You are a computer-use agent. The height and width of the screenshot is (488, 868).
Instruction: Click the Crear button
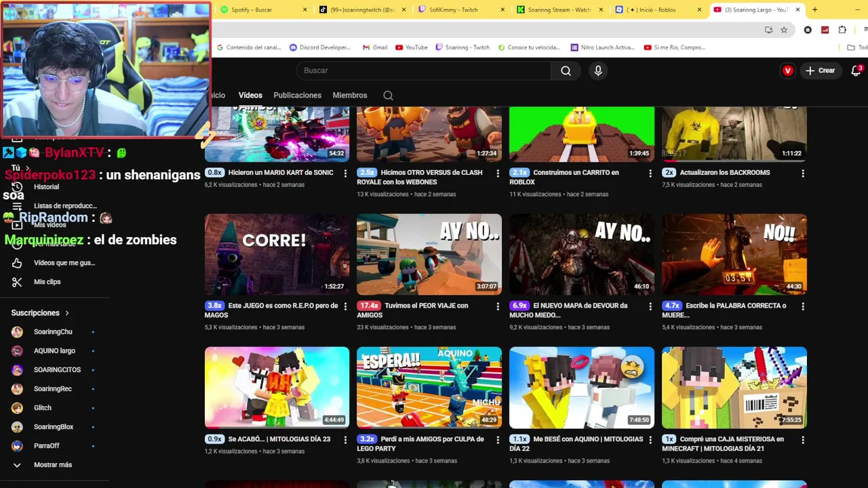point(820,70)
